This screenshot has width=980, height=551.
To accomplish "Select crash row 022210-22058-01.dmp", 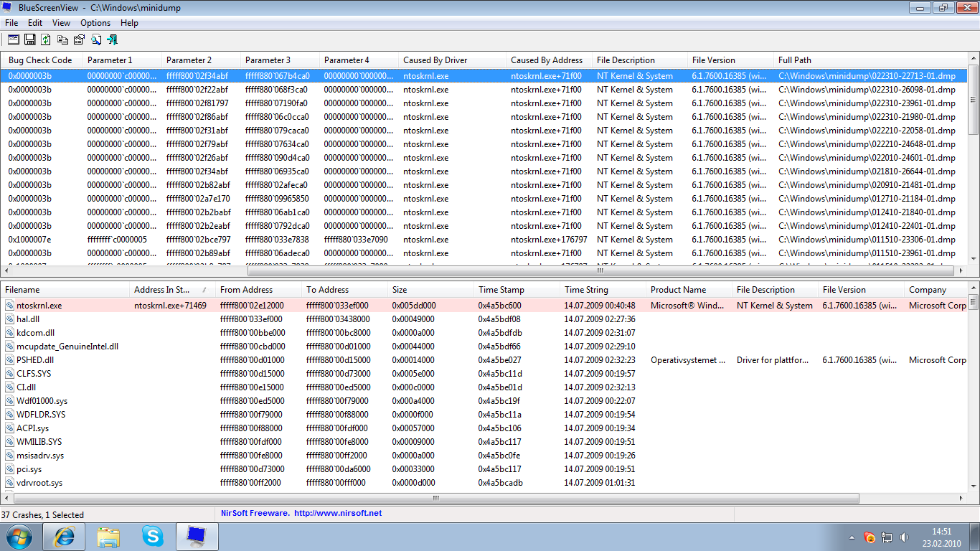I will tap(484, 131).
